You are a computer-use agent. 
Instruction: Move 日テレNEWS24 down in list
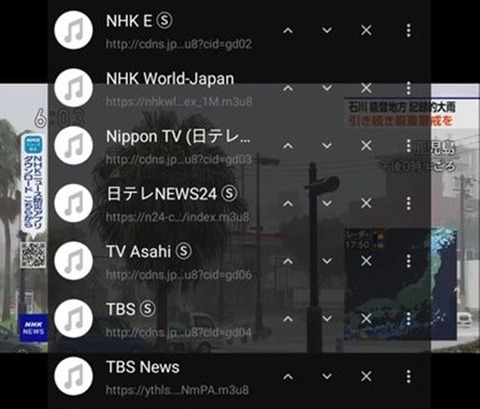pyautogui.click(x=327, y=203)
